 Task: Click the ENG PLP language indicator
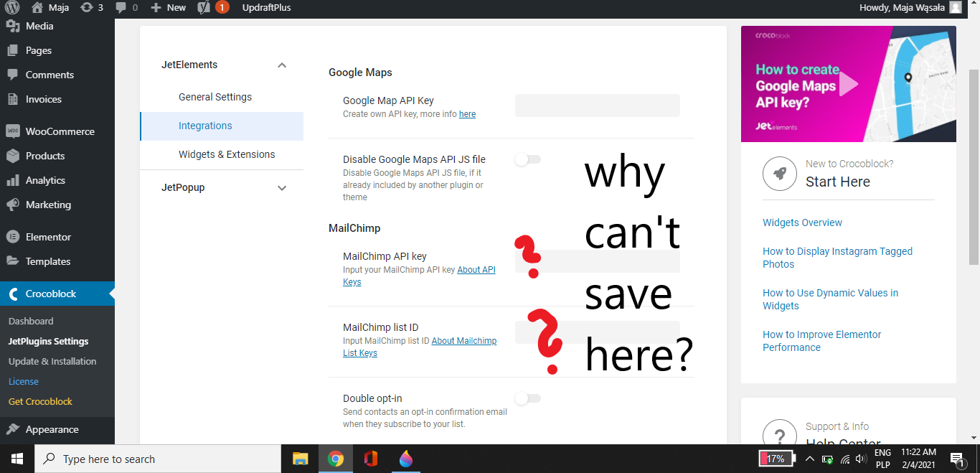[x=882, y=459]
